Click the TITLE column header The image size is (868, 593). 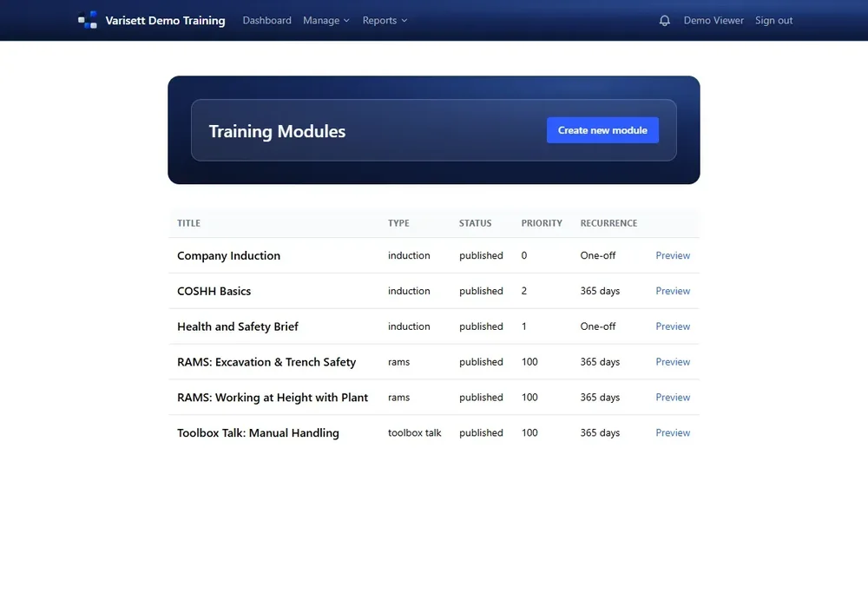point(188,223)
